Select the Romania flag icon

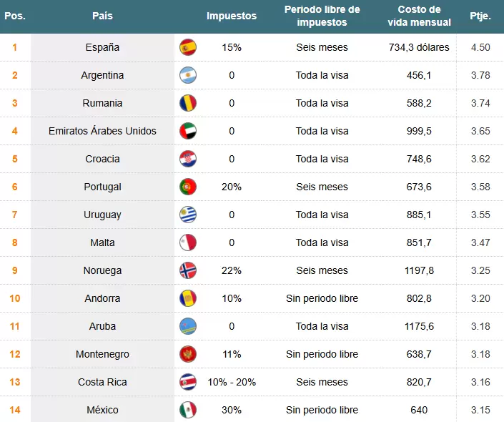click(188, 104)
